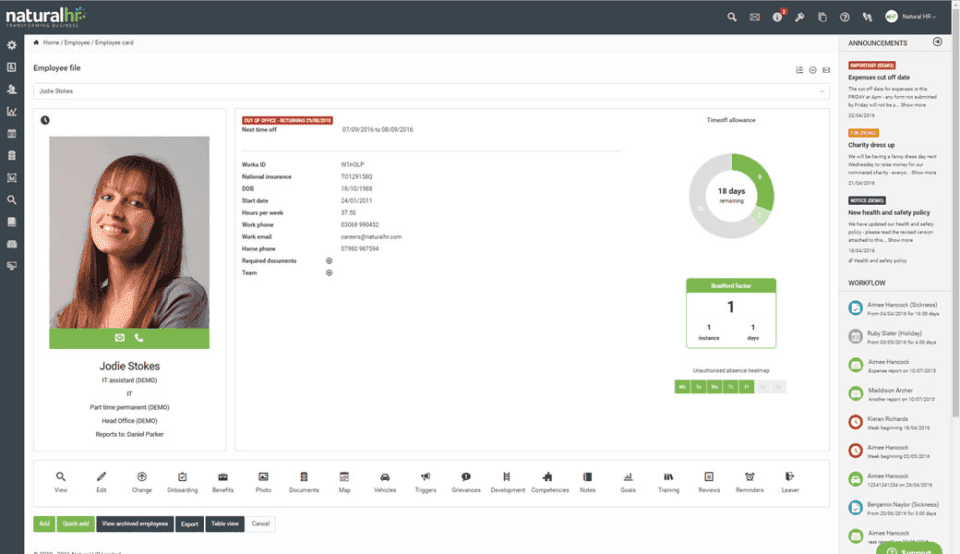Click the Reminders alarm clock icon

click(x=749, y=477)
